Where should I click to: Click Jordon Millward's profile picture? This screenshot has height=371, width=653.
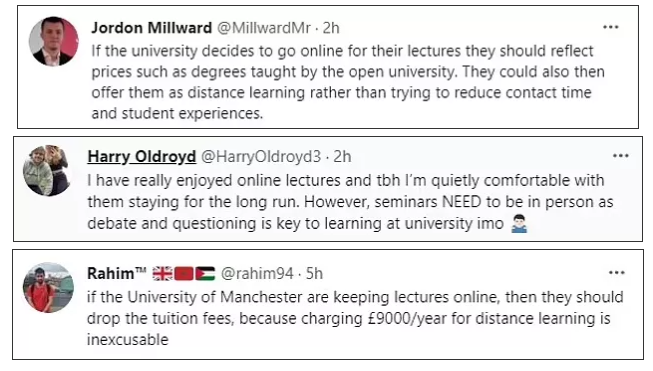(53, 41)
